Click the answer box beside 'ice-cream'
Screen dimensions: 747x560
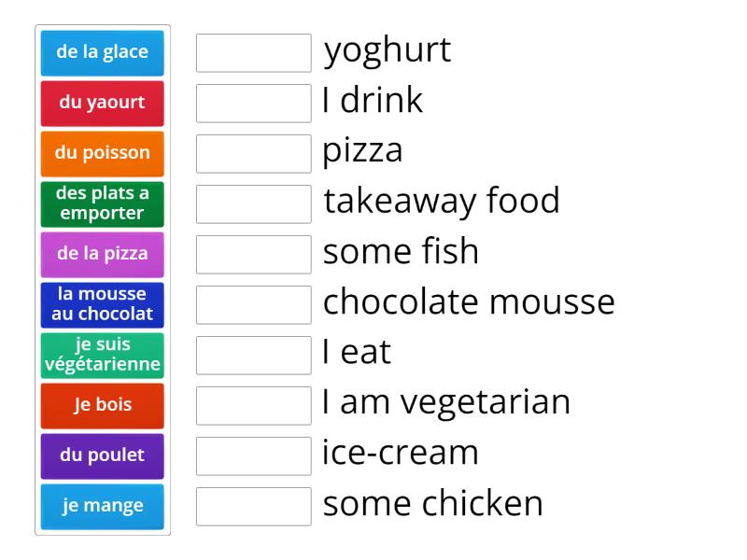[x=253, y=456]
